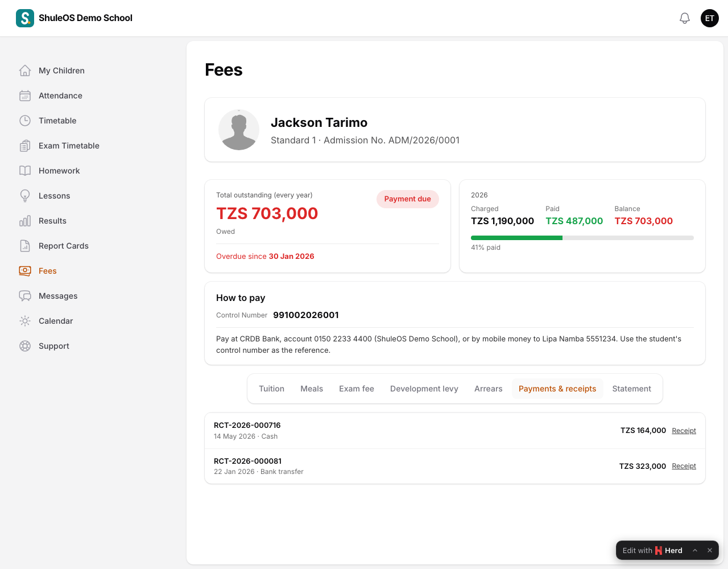The width and height of the screenshot is (728, 569).
Task: Click receipt number RCT-2026-000716
Action: tap(247, 425)
